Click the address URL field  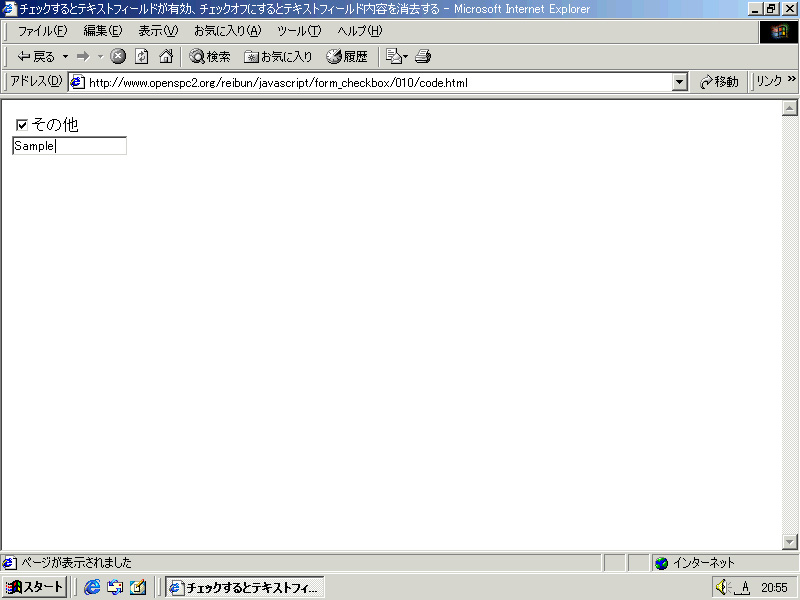click(380, 82)
